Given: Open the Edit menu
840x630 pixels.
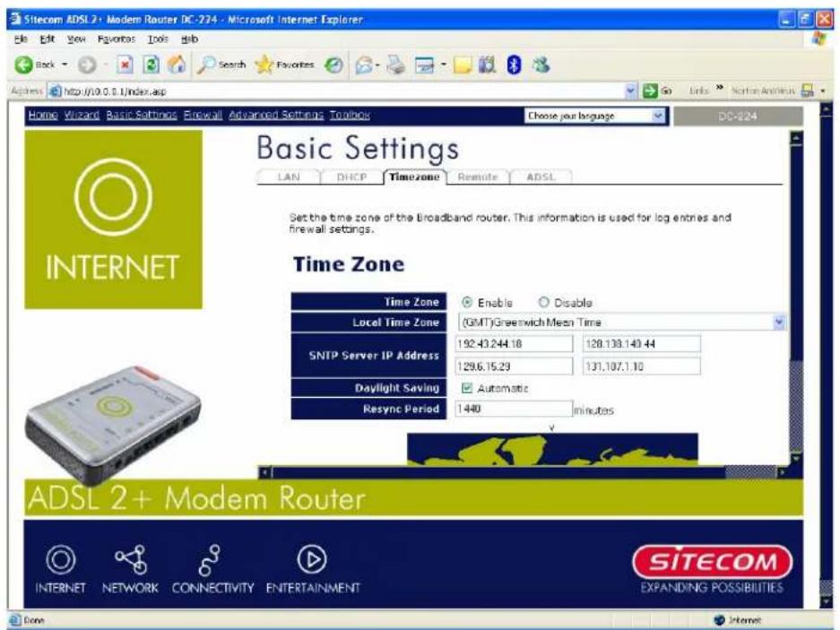Looking at the screenshot, I should (48, 39).
